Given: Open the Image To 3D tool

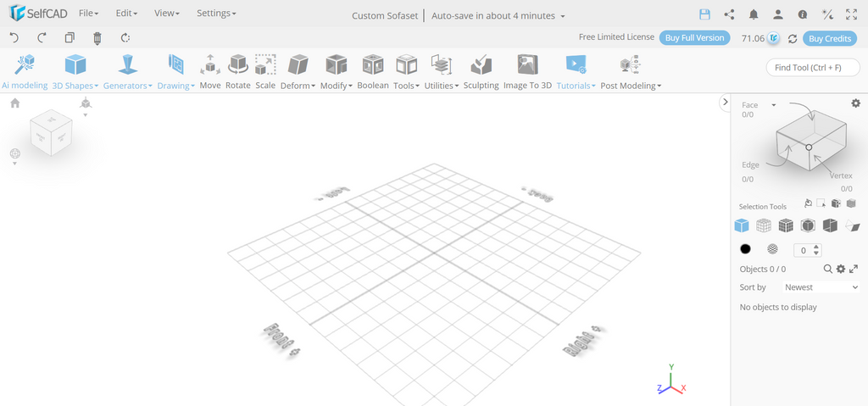Looking at the screenshot, I should pos(527,71).
